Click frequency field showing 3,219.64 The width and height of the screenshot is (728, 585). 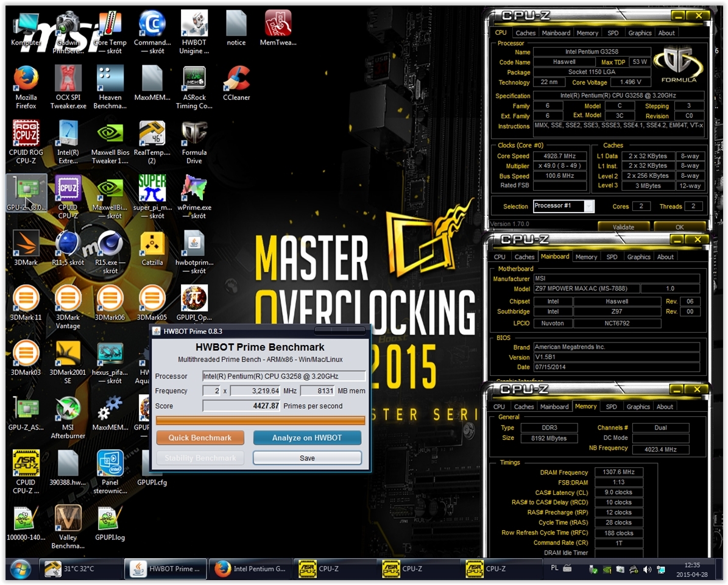click(255, 391)
